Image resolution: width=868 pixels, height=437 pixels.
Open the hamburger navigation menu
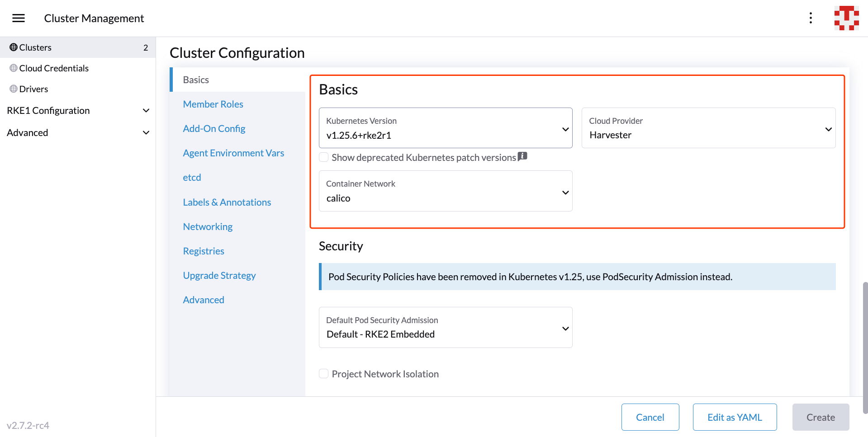coord(18,18)
